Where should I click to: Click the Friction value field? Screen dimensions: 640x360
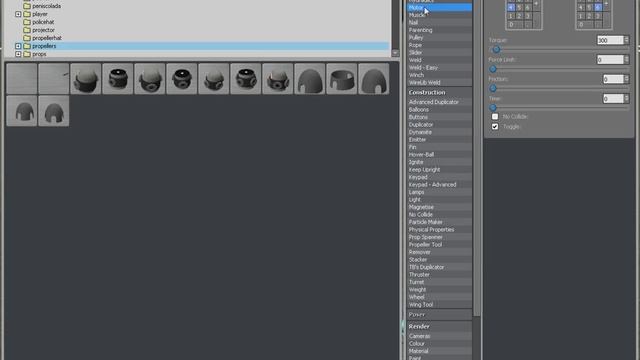613,79
